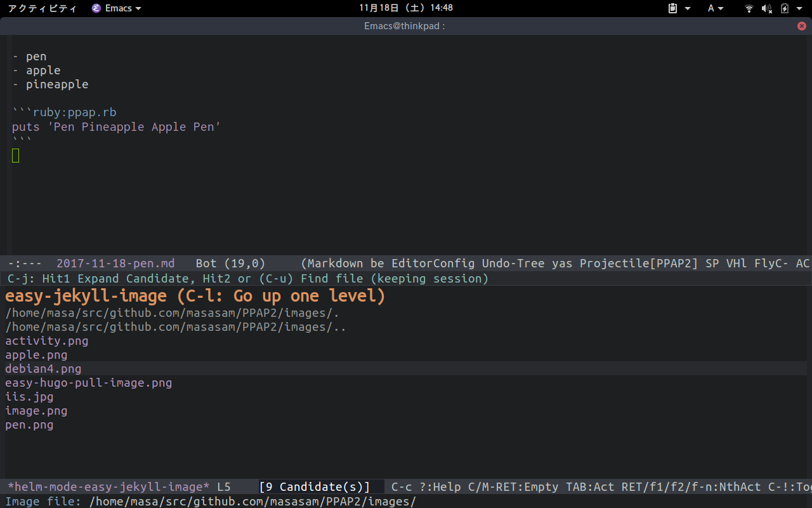The width and height of the screenshot is (812, 508).
Task: Click the muted volume icon
Action: coord(767,8)
